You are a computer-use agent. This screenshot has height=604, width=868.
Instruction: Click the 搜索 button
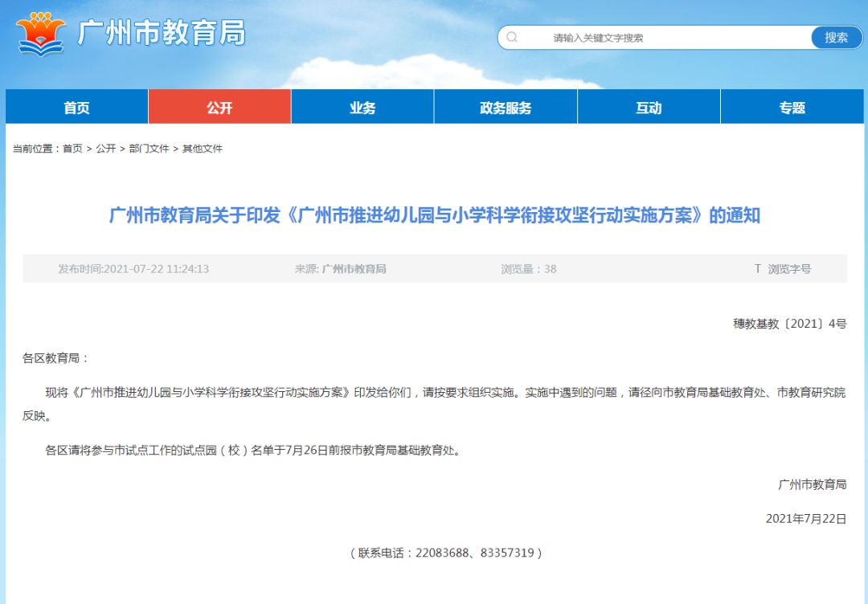coord(837,38)
